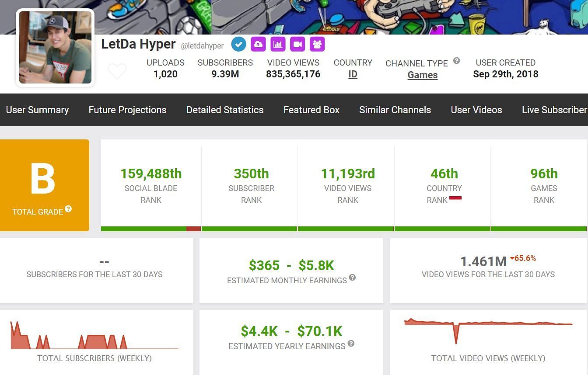Viewport: 588px width, 375px height.
Task: Click the 46th country rank
Action: pyautogui.click(x=444, y=174)
